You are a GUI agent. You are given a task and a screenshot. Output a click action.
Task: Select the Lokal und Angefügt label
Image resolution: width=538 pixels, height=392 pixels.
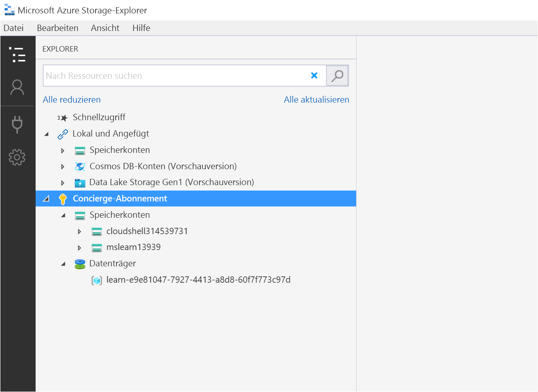click(x=111, y=134)
